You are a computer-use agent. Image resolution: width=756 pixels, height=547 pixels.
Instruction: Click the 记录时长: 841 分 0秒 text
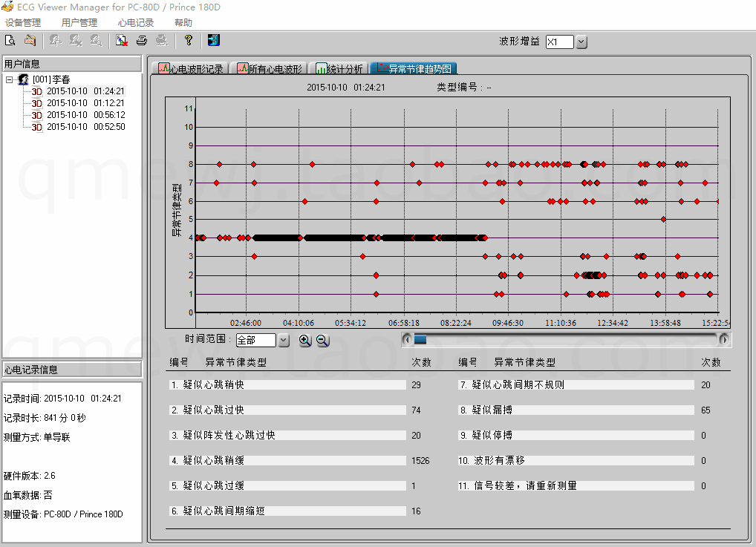coord(45,418)
